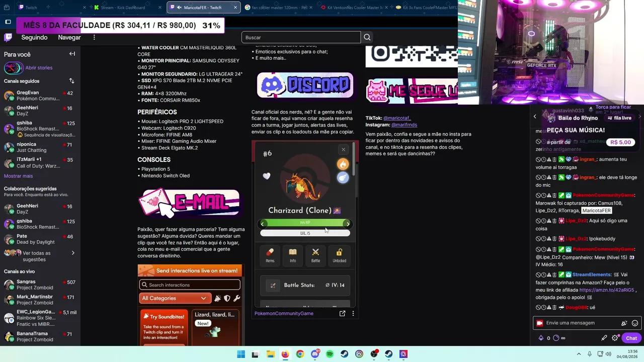The width and height of the screenshot is (644, 362).
Task: Show next Pokémon with right arrow
Action: (x=348, y=224)
